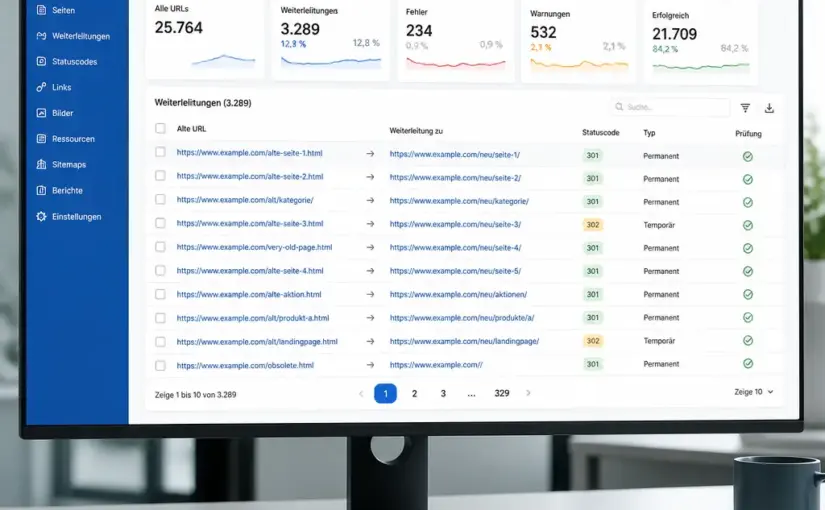The image size is (825, 510).
Task: Click check mark for alte-seite-2.html row
Action: coord(748,179)
